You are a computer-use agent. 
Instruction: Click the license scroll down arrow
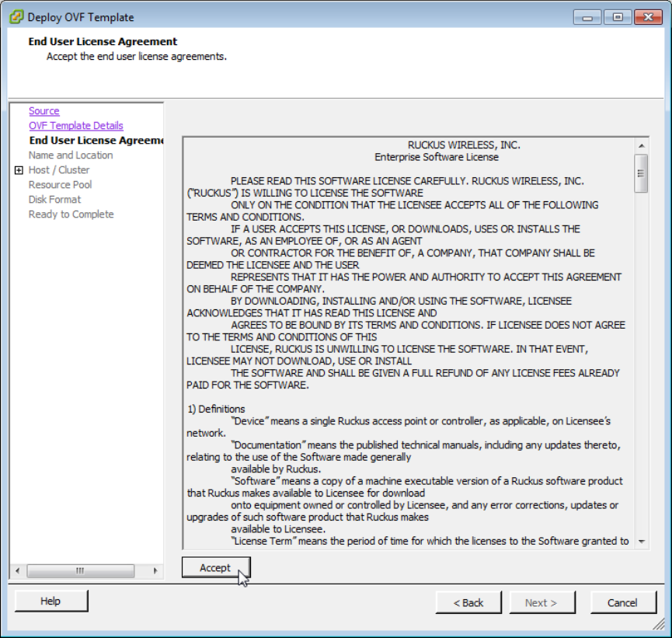tap(641, 542)
